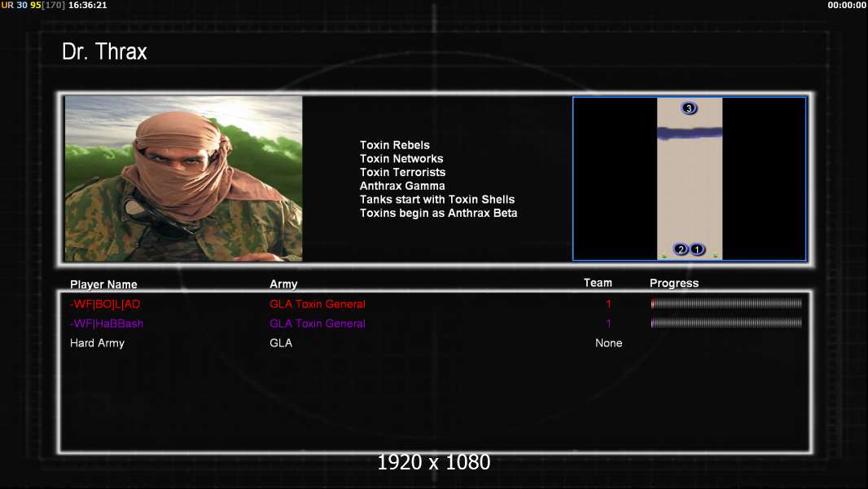Click the Team column header

(x=598, y=283)
